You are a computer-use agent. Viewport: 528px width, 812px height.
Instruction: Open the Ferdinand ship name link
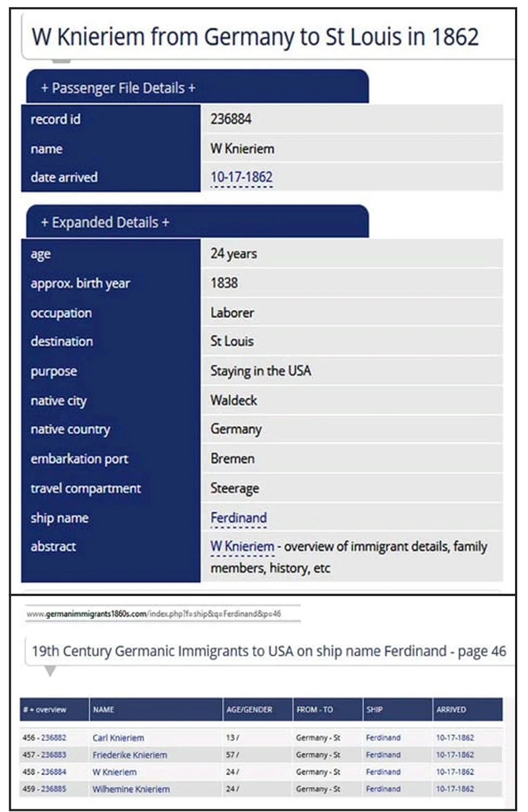pyautogui.click(x=238, y=518)
